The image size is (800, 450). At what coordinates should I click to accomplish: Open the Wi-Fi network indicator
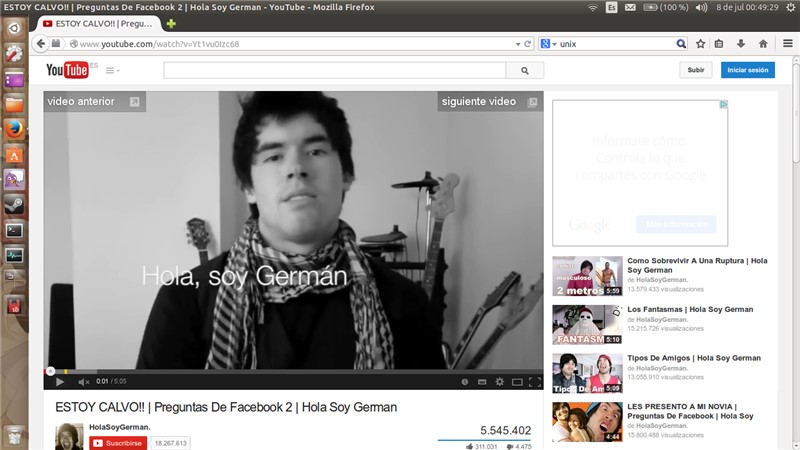pos(592,7)
